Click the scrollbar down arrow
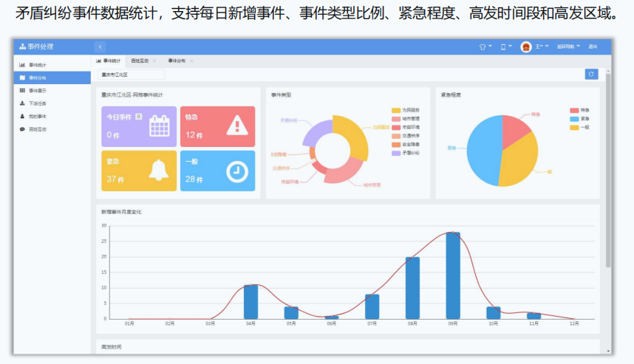634x364 pixels. tap(608, 351)
